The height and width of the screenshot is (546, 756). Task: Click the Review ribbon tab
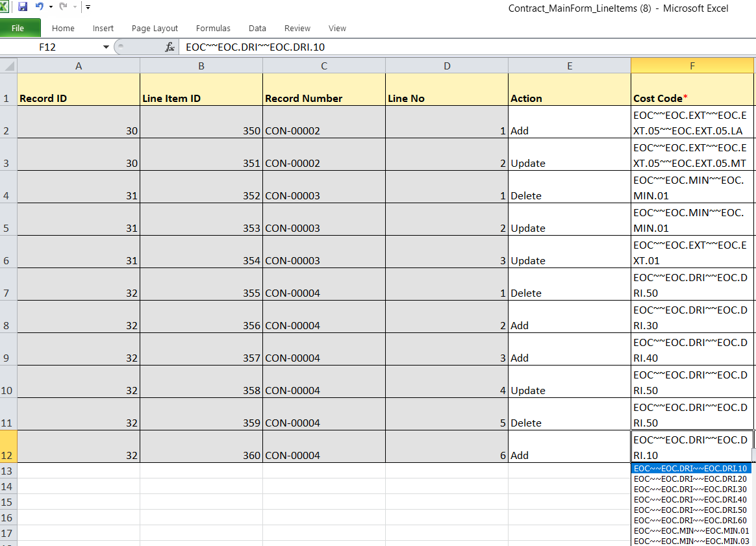[x=297, y=28]
